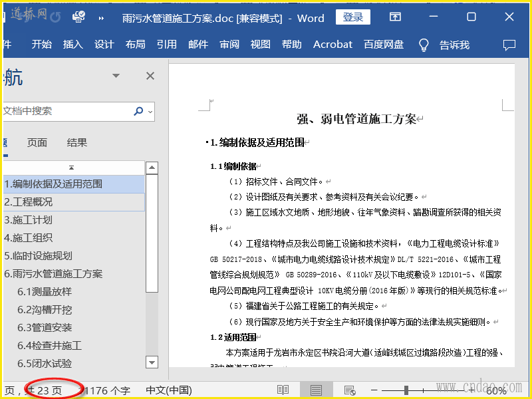Click heading 1.2适用范围 in document
Screen dimensions: 532x399
[233, 337]
